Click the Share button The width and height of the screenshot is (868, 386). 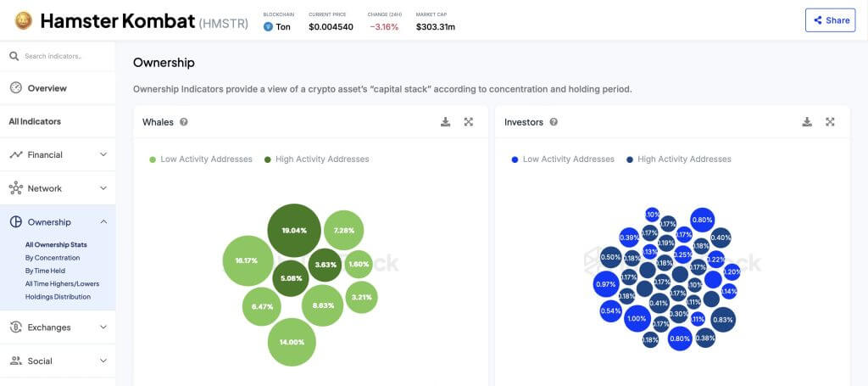pyautogui.click(x=830, y=20)
